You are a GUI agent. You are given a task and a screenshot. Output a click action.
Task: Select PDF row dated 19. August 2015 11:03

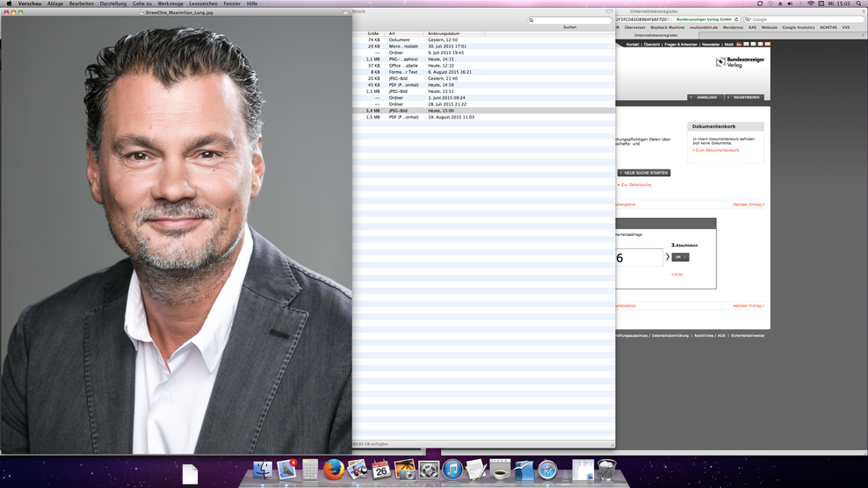tap(484, 118)
